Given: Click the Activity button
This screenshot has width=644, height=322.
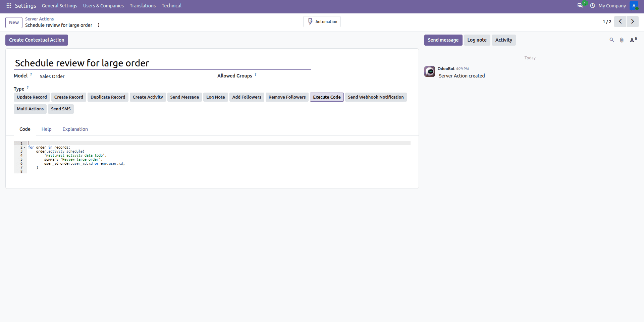Looking at the screenshot, I should tap(504, 40).
